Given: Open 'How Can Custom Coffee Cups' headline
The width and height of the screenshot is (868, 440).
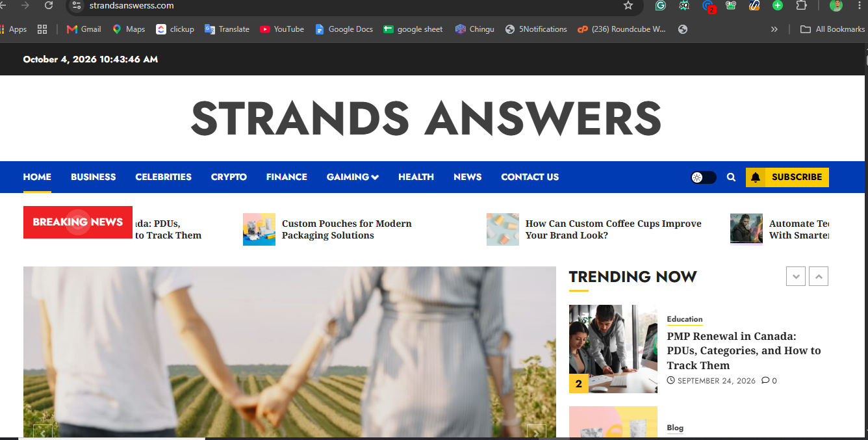Looking at the screenshot, I should tap(613, 229).
